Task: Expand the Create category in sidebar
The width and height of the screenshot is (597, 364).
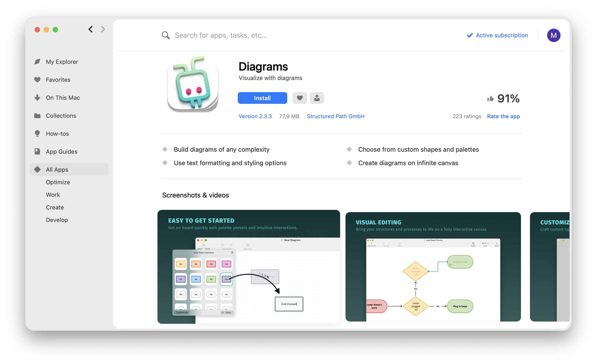Action: 55,207
